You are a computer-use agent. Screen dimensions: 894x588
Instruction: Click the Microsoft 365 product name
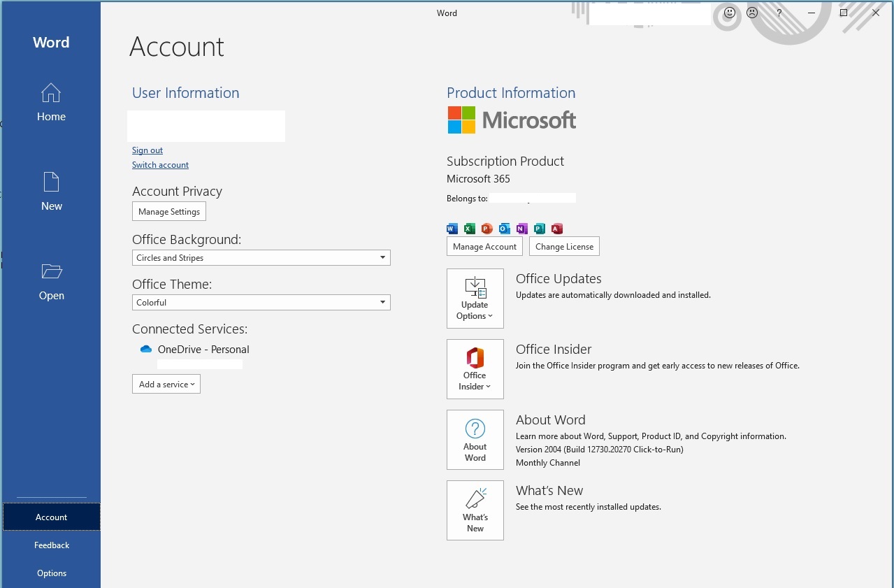tap(478, 178)
